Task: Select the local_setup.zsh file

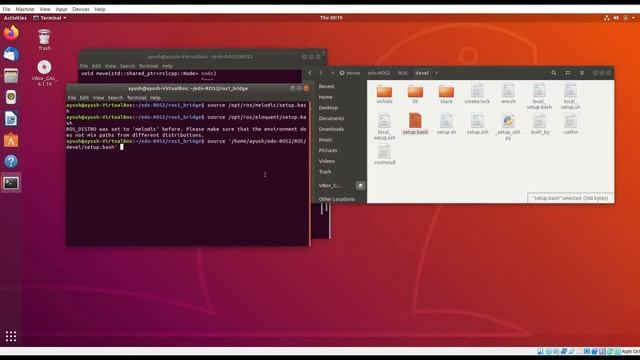Action: (384, 127)
